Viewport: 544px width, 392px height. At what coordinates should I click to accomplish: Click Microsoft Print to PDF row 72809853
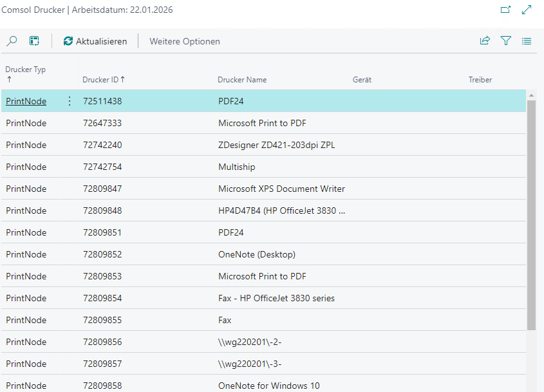coord(262,275)
